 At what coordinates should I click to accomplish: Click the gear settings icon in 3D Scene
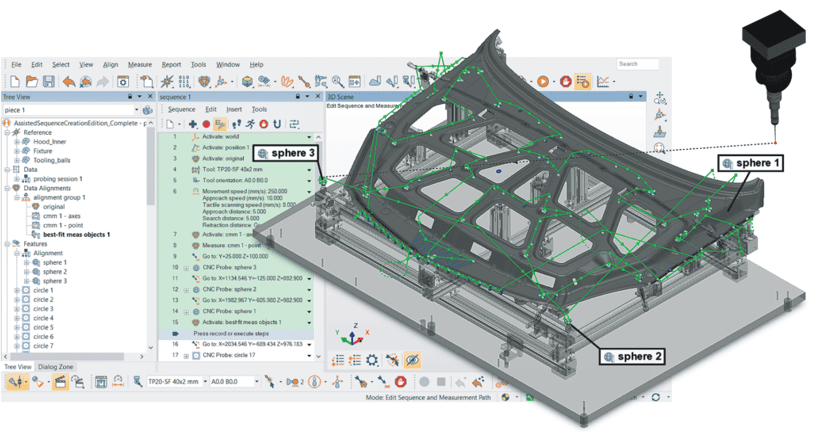(372, 360)
